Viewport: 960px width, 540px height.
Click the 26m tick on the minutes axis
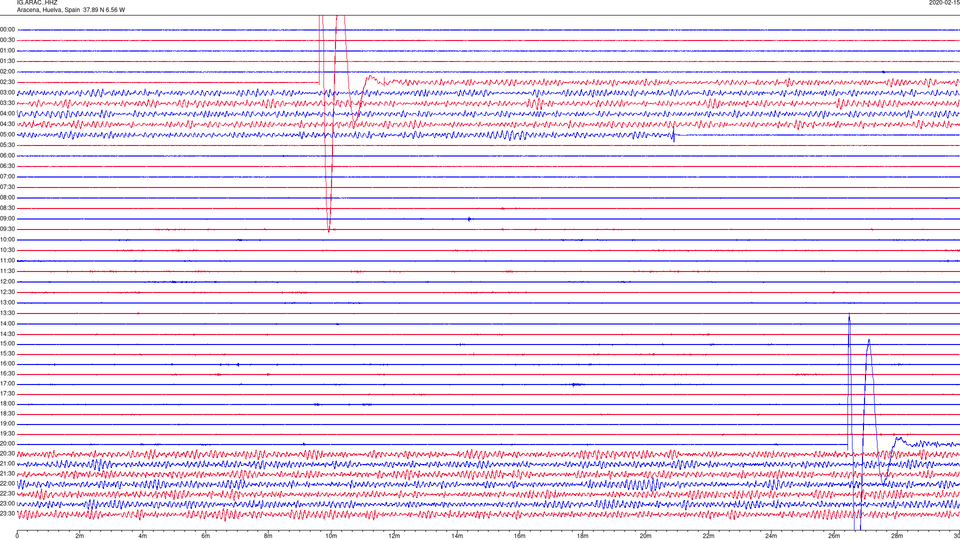point(834,536)
